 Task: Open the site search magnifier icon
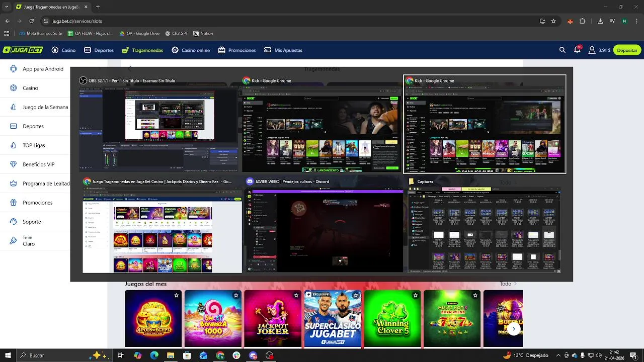click(562, 50)
